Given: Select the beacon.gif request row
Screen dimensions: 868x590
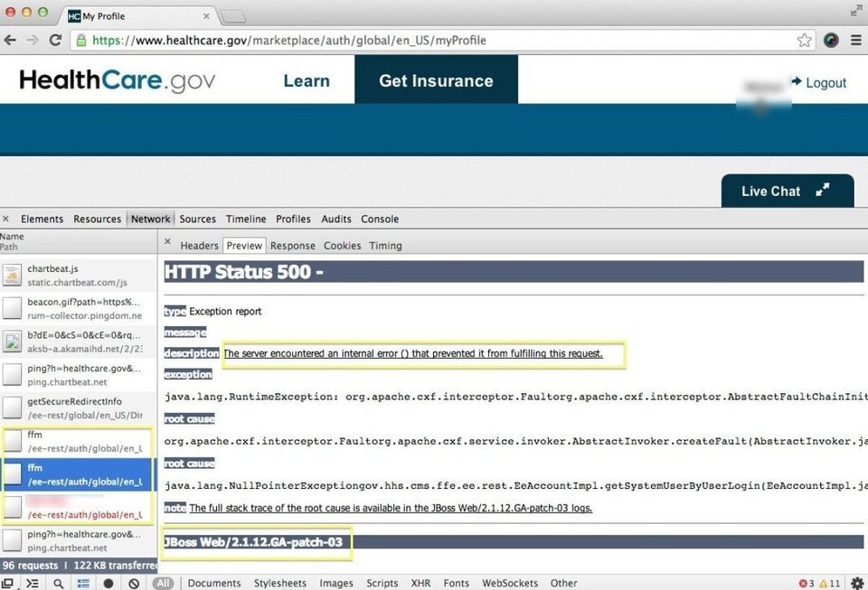Looking at the screenshot, I should (x=79, y=308).
